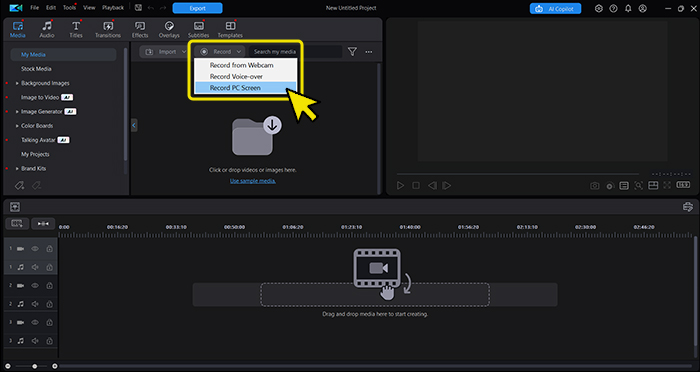Screen dimensions: 700x372
Task: Open the Effects room
Action: pyautogui.click(x=140, y=29)
